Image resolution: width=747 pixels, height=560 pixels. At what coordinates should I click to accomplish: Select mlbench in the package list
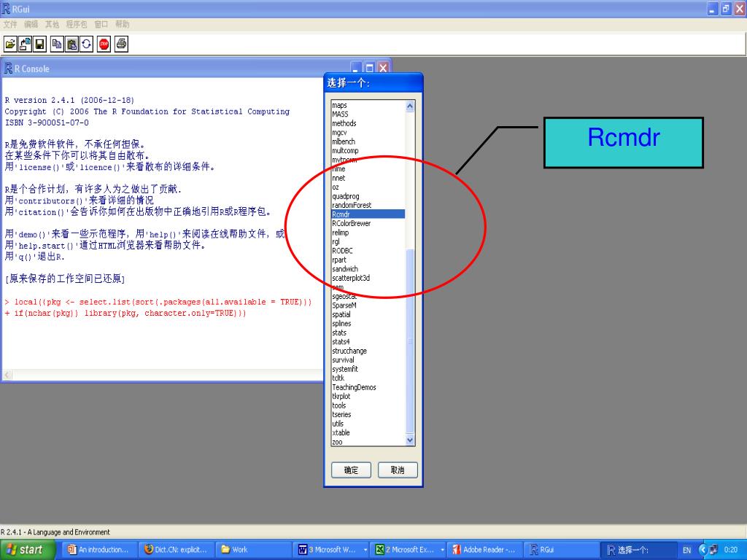[368, 141]
